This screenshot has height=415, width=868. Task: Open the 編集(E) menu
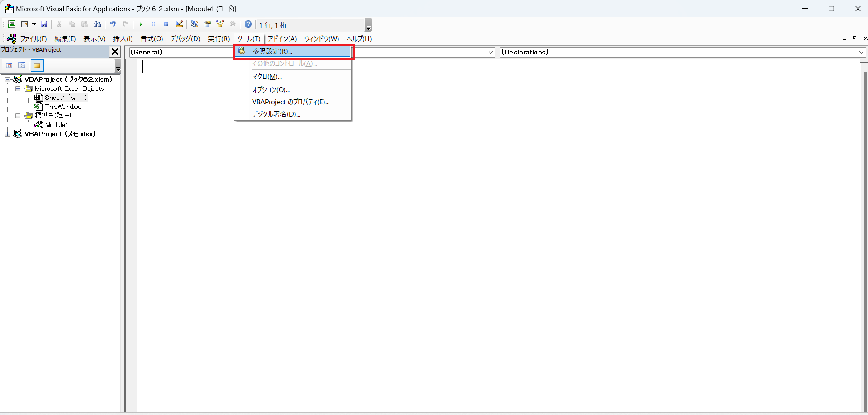65,39
